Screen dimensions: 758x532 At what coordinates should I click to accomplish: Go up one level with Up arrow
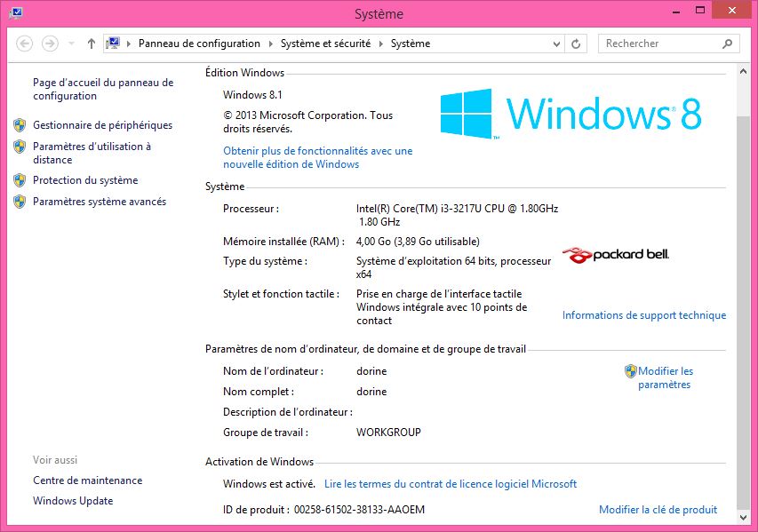92,44
